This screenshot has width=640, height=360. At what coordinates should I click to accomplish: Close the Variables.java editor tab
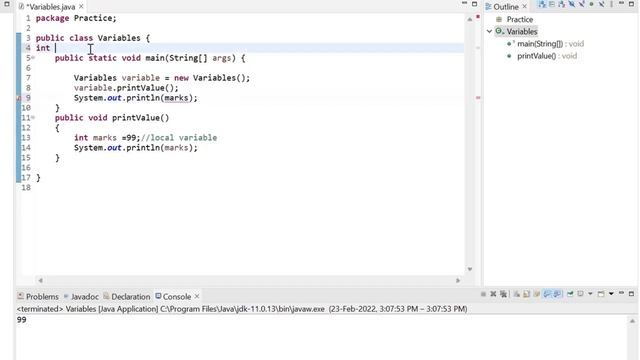tap(81, 7)
